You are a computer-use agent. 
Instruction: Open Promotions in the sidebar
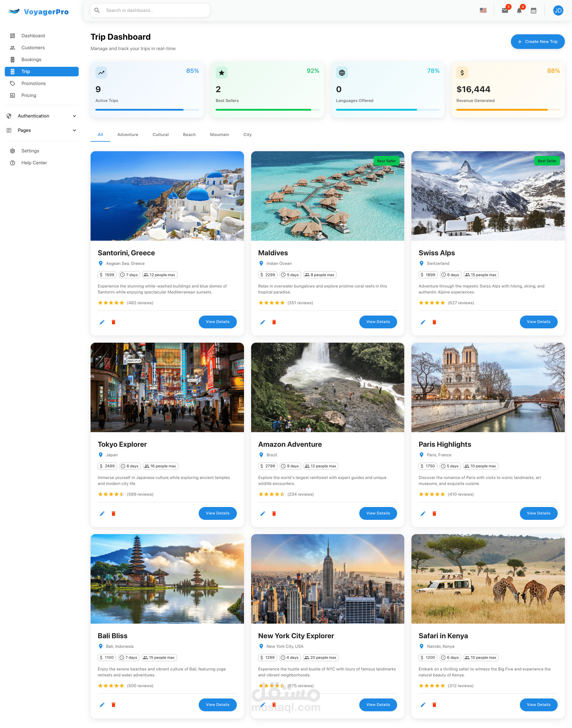point(33,84)
